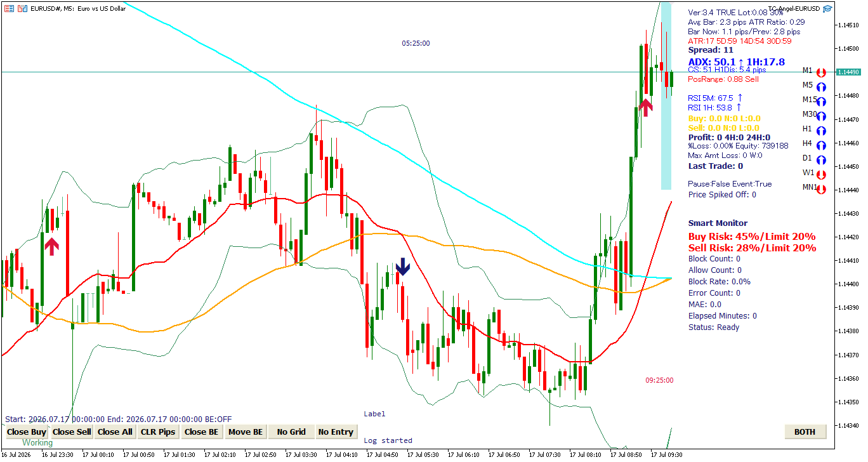Click the 05:25:00 time label on chart
The height and width of the screenshot is (462, 868).
(x=416, y=43)
